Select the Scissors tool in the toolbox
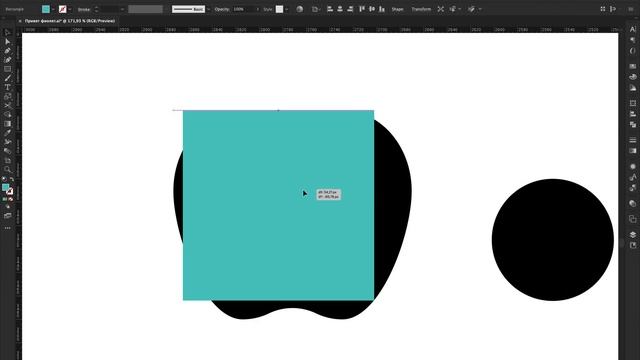The width and height of the screenshot is (640, 360). 7,105
